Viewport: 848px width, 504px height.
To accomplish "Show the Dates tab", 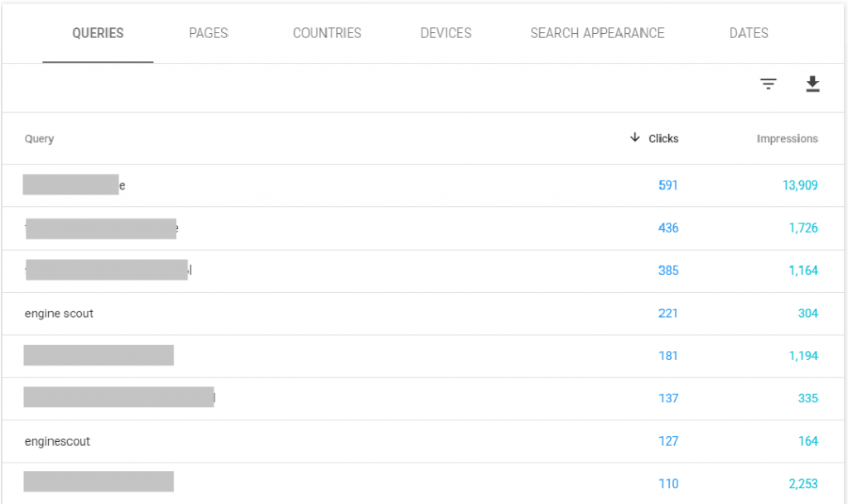I will coord(749,34).
